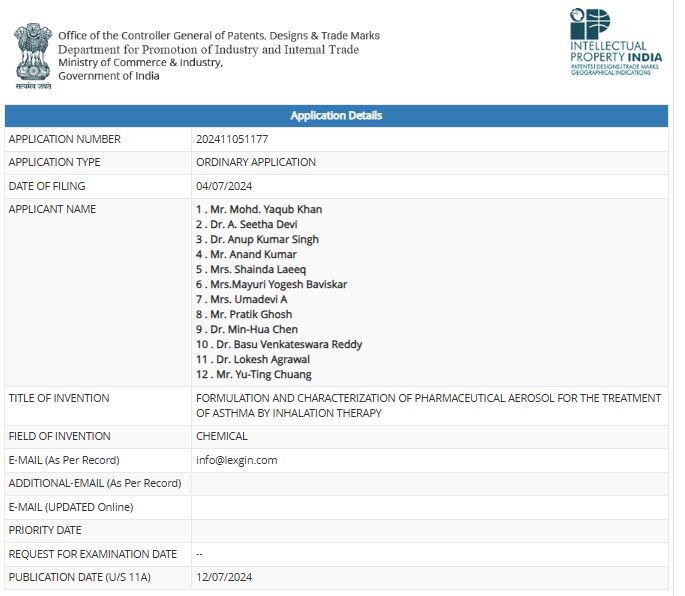Image resolution: width=685 pixels, height=596 pixels.
Task: Click the invention title text
Action: (428, 405)
